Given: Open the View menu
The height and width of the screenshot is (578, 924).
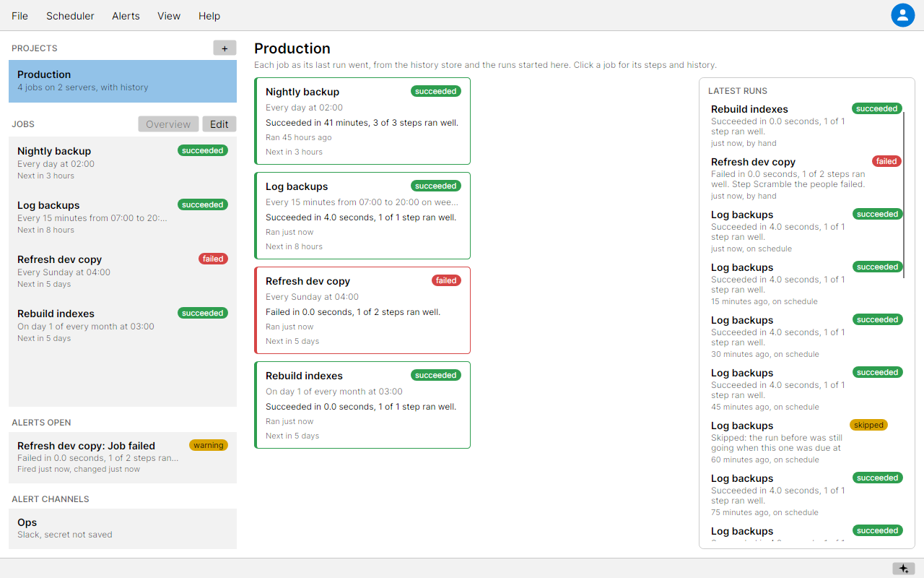Looking at the screenshot, I should [169, 16].
